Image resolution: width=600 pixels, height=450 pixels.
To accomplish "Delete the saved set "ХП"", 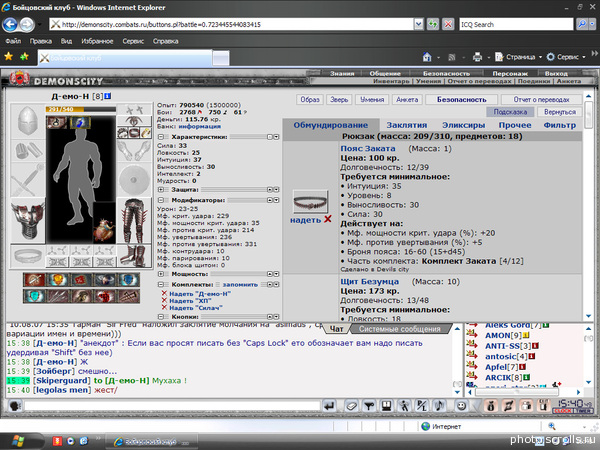I will (164, 300).
